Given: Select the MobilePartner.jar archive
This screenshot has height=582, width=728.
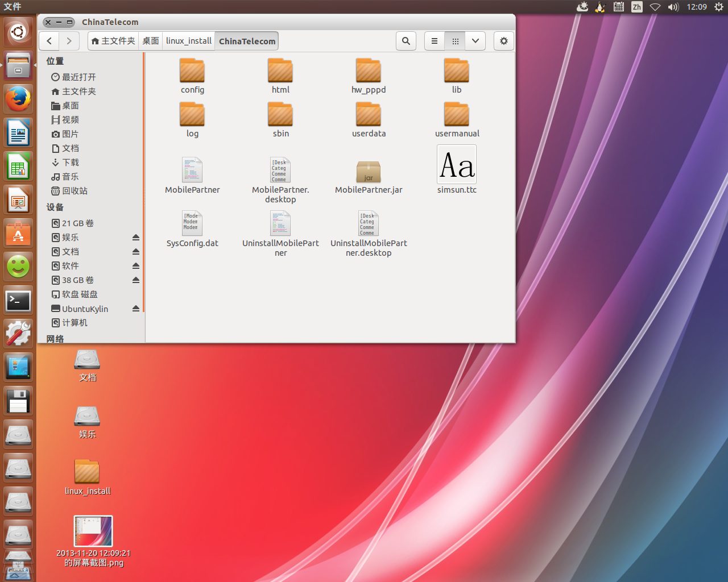Looking at the screenshot, I should point(369,177).
